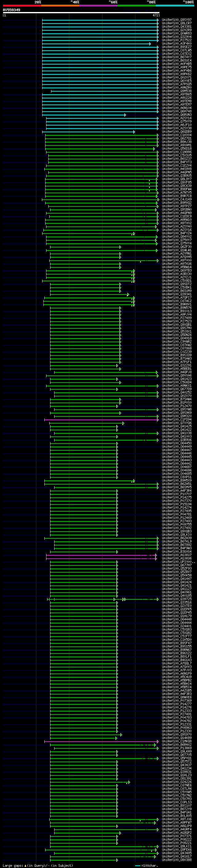The height and width of the screenshot is (868, 197).
Task: Click the green ~80% identity legend segment
Action: click(137, 6)
